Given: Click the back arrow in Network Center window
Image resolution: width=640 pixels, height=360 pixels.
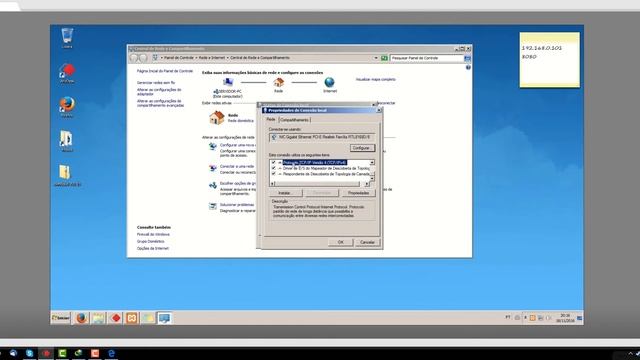Looking at the screenshot, I should pos(134,58).
